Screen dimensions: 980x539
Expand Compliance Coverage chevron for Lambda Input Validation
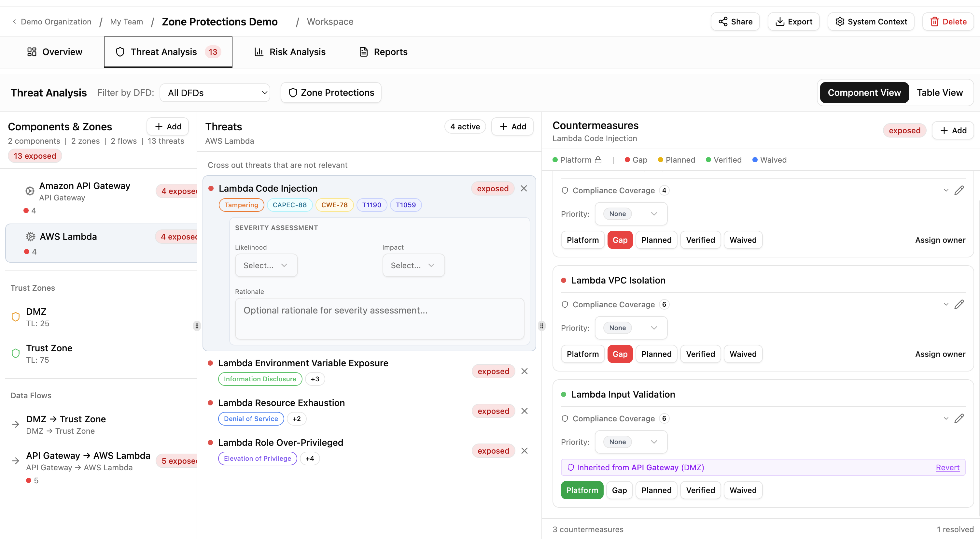point(946,418)
